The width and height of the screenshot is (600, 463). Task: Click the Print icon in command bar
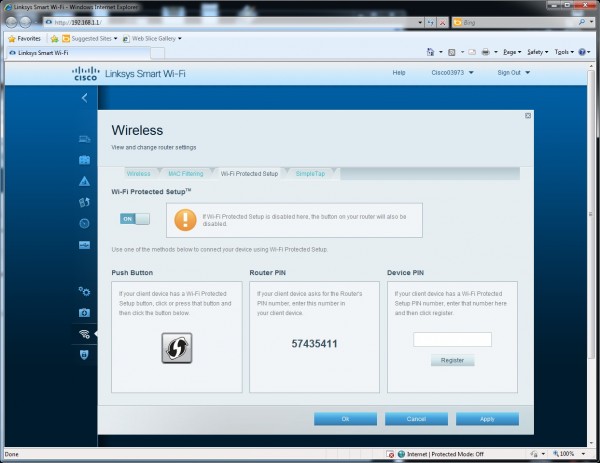point(486,52)
